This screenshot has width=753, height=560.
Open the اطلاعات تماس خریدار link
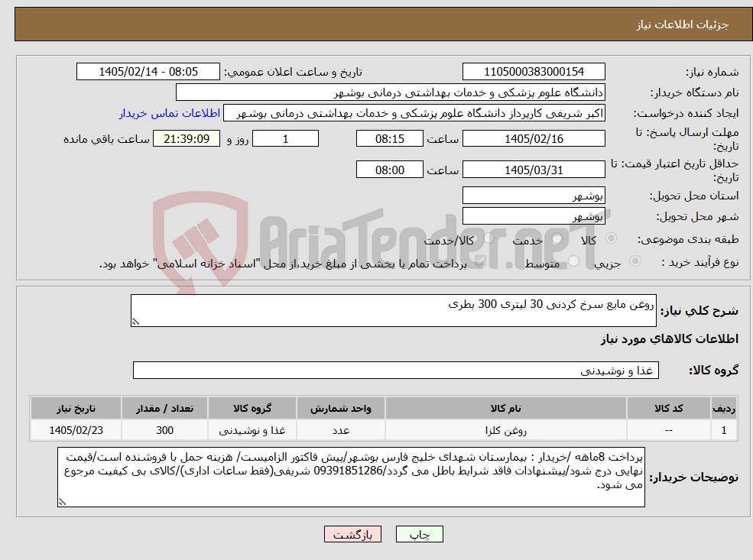point(170,113)
